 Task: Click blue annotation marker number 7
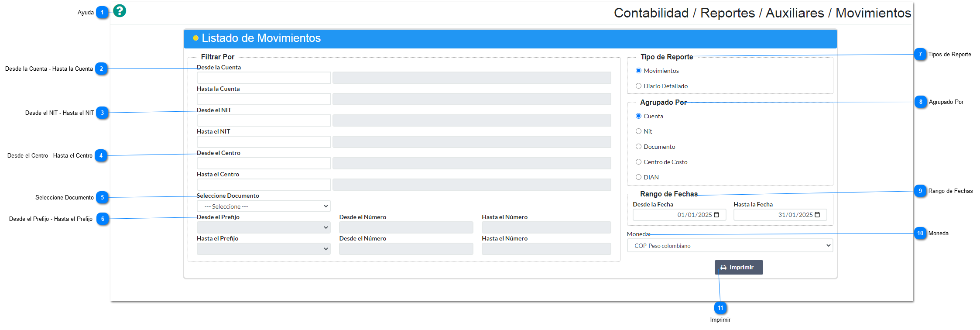[920, 55]
